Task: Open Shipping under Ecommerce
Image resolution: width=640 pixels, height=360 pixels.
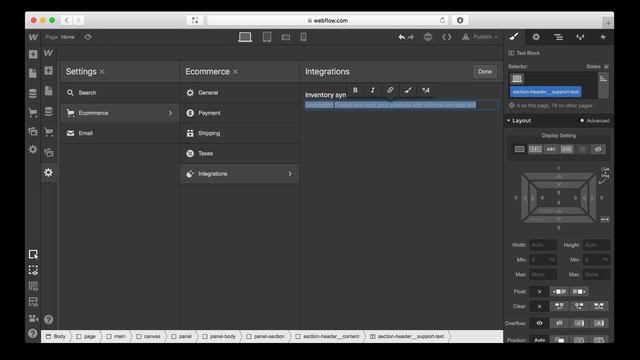Action: point(240,133)
